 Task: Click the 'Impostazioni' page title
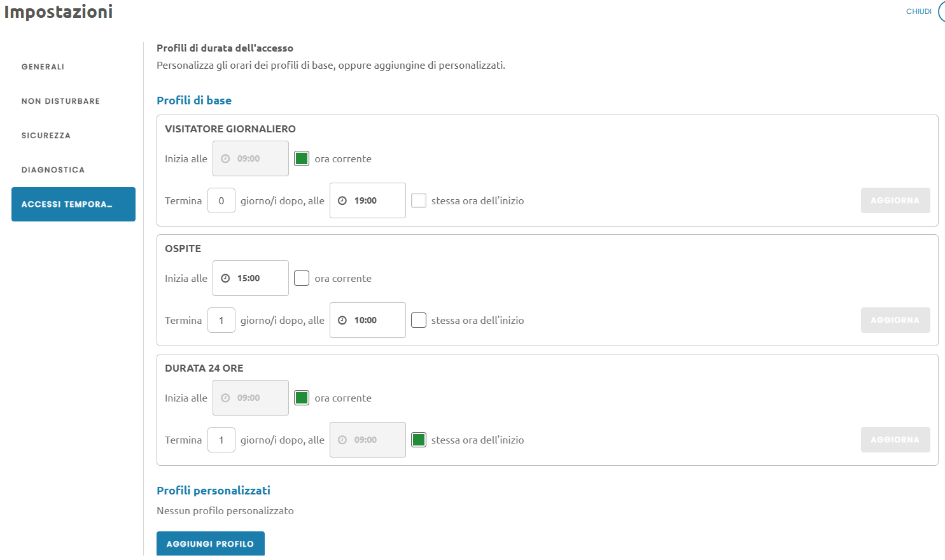(x=59, y=11)
